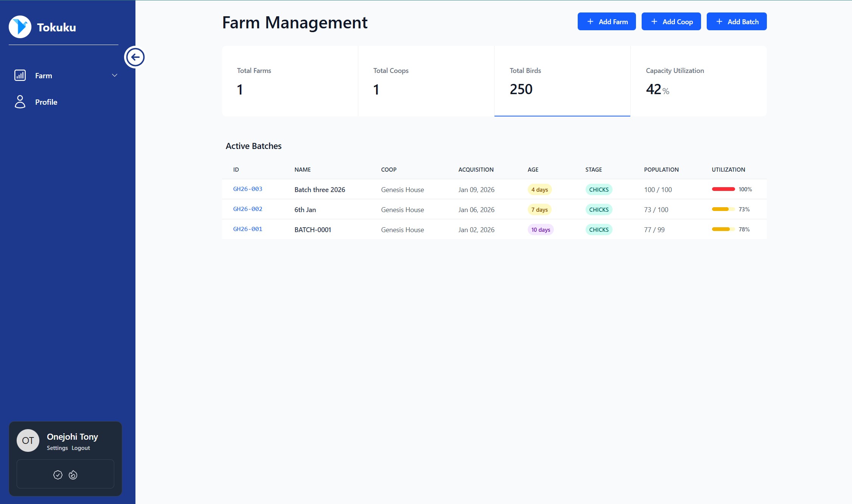Open the Profile menu item
Image resolution: width=852 pixels, height=504 pixels.
pyautogui.click(x=46, y=102)
